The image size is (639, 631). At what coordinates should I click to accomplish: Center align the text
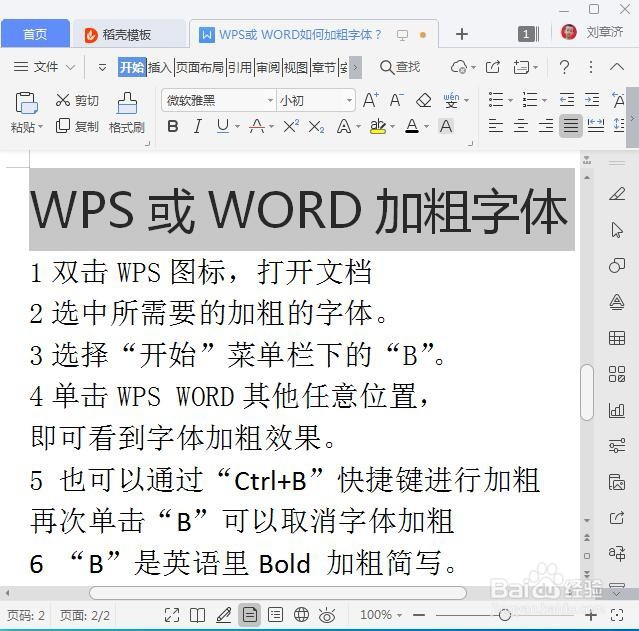(520, 126)
